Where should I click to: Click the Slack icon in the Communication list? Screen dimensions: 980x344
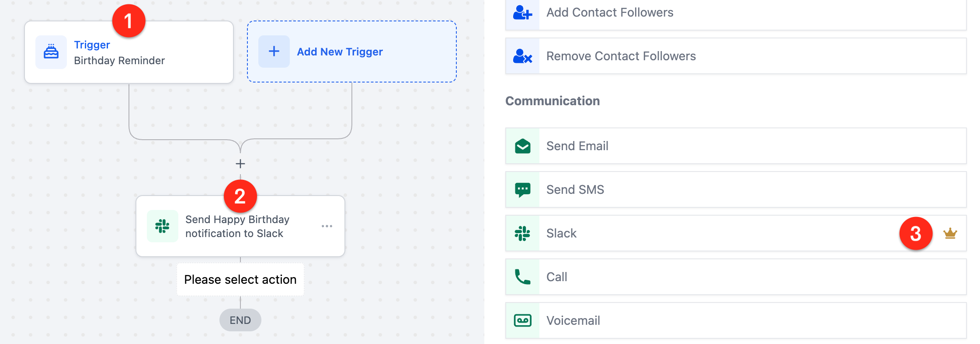[522, 233]
